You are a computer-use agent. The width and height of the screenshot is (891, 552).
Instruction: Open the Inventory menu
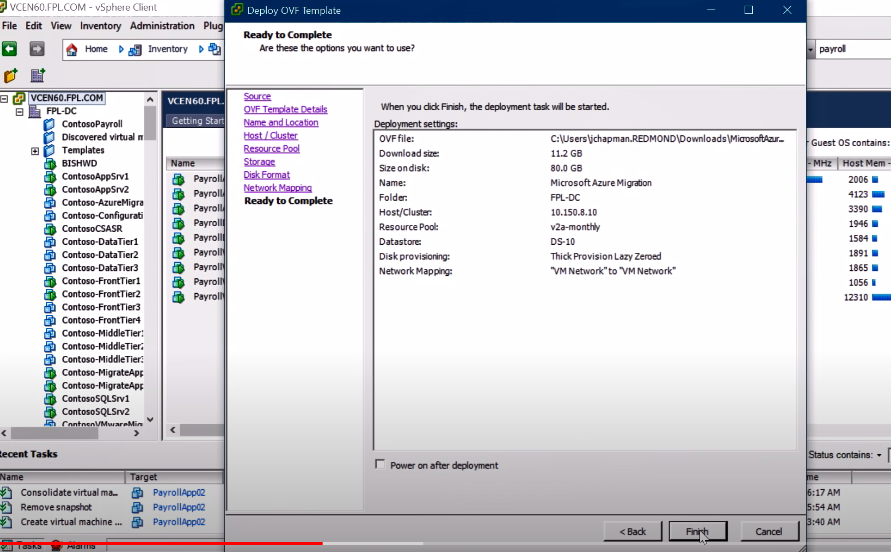[x=101, y=26]
